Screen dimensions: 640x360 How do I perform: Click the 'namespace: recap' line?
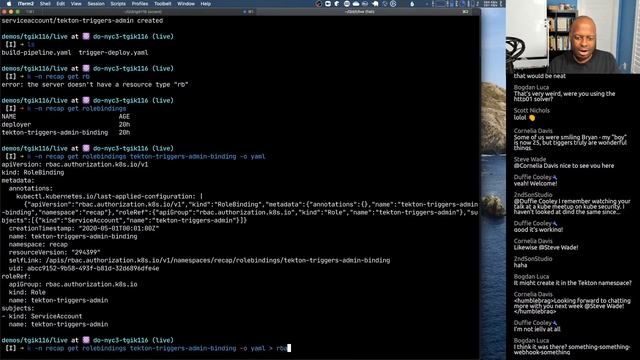[38, 244]
